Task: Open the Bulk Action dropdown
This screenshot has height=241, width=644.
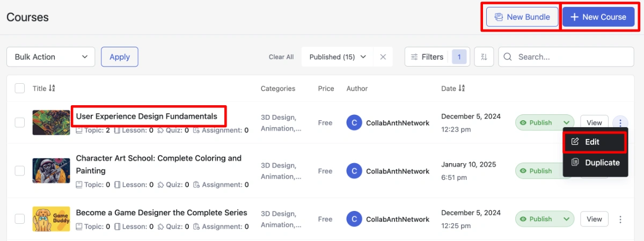Action: pyautogui.click(x=50, y=57)
